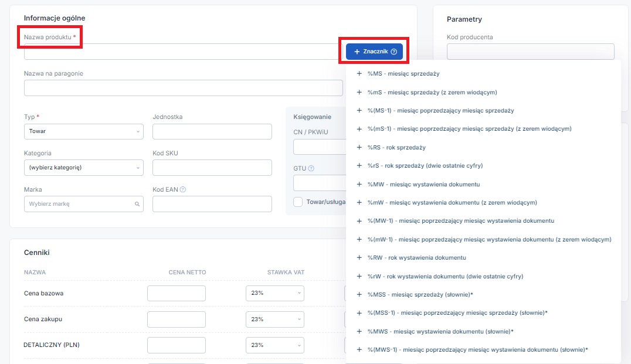Expand the Kategoria dropdown
The image size is (631, 364).
pyautogui.click(x=83, y=168)
